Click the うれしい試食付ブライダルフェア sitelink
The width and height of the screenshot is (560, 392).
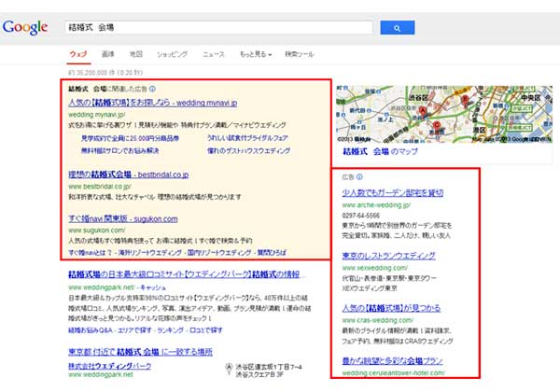click(x=247, y=138)
